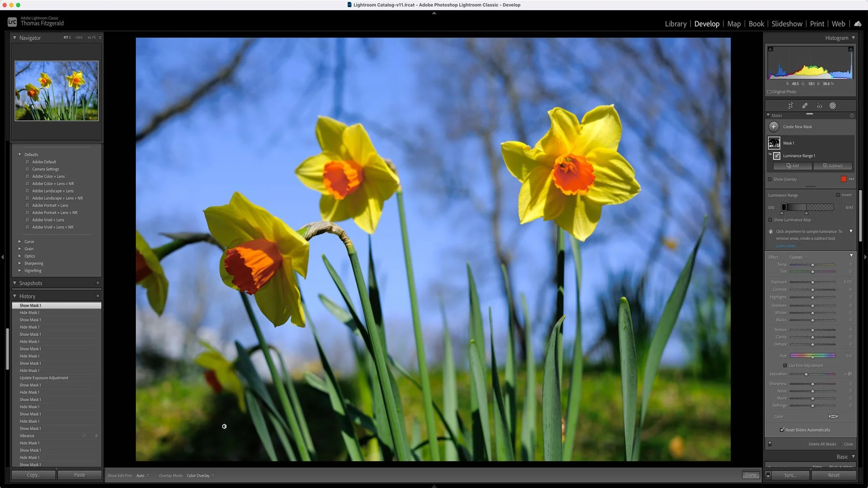Switch to the Library module

pyautogui.click(x=676, y=24)
